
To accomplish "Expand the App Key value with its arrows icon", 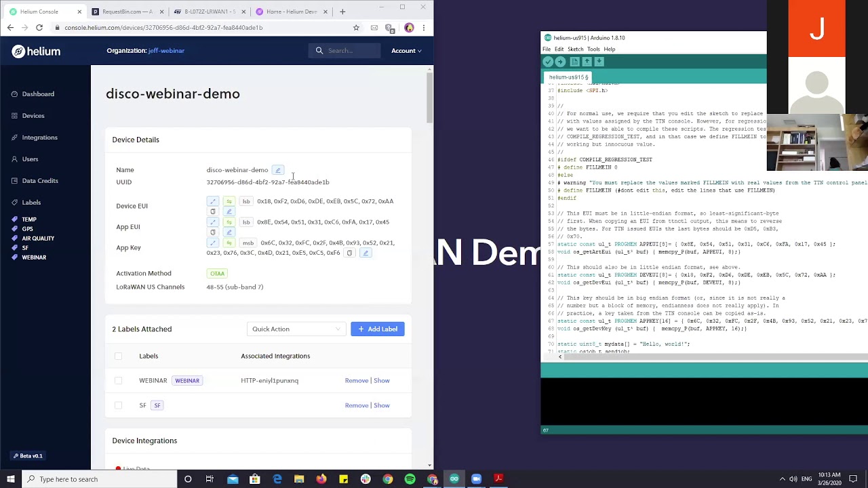I will 213,243.
